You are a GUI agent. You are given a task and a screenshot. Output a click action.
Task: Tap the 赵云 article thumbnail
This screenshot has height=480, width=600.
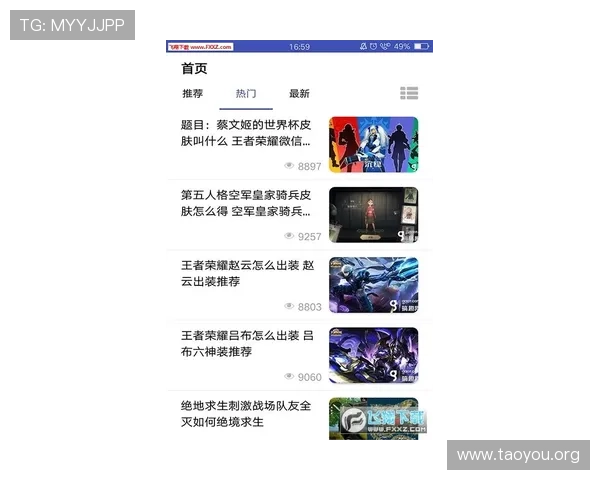coord(373,285)
